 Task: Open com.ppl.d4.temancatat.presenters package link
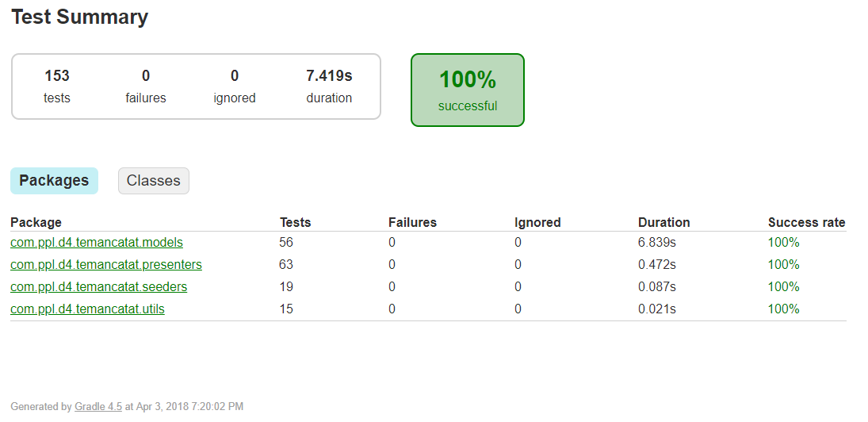[106, 265]
